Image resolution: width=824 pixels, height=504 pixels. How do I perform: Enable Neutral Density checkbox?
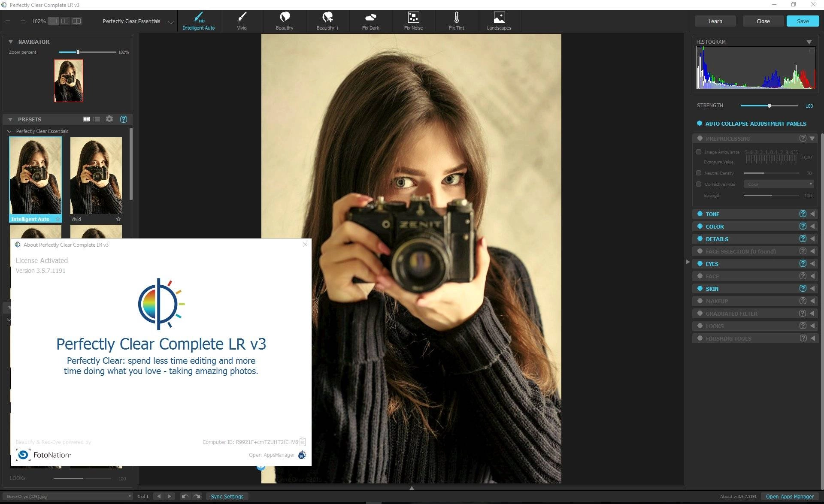pyautogui.click(x=699, y=173)
